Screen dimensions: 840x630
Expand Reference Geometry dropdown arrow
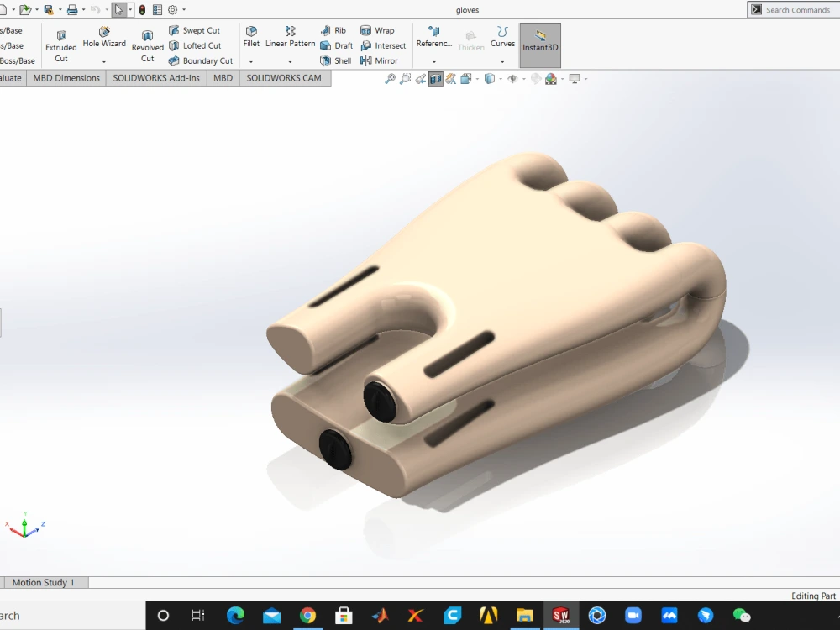434,61
